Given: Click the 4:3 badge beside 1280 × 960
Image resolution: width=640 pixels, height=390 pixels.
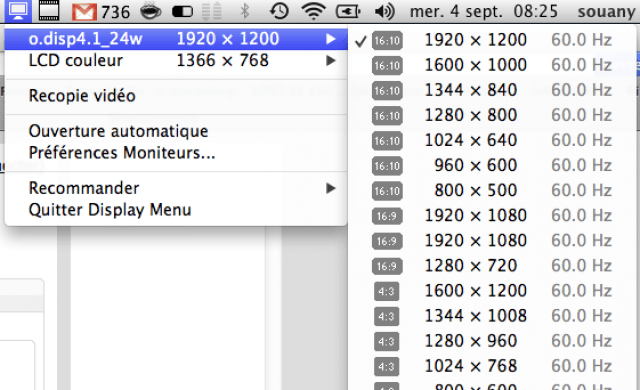Looking at the screenshot, I should [x=386, y=341].
